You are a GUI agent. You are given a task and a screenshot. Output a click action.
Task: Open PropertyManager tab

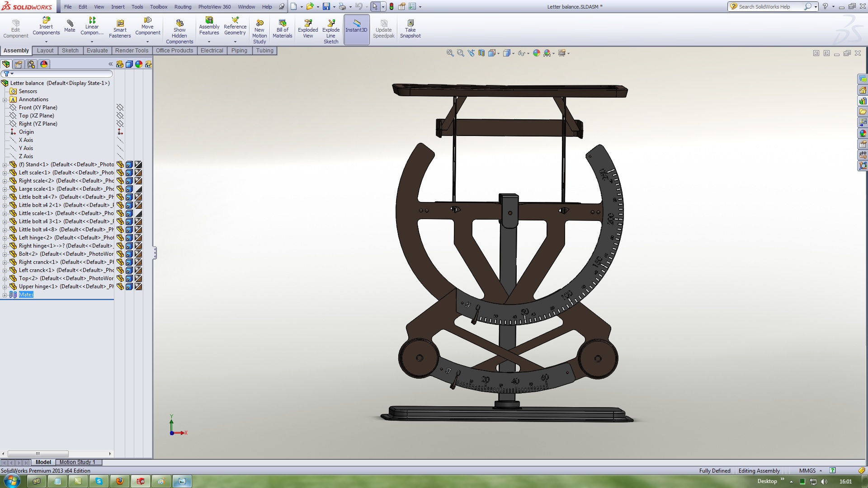pyautogui.click(x=19, y=64)
